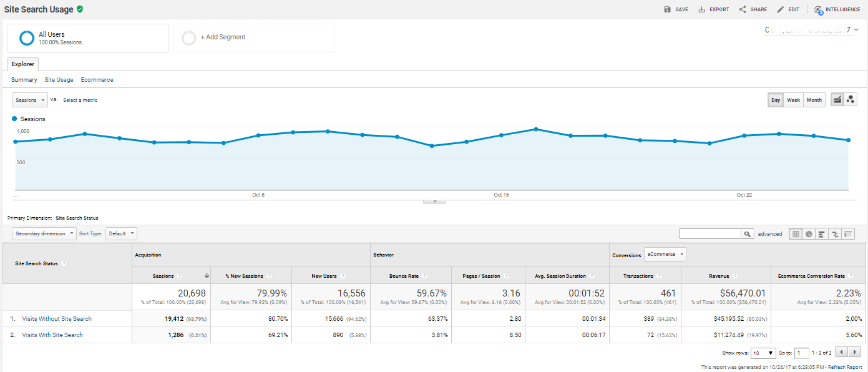Click the Go to page input field
868x372 pixels.
802,353
